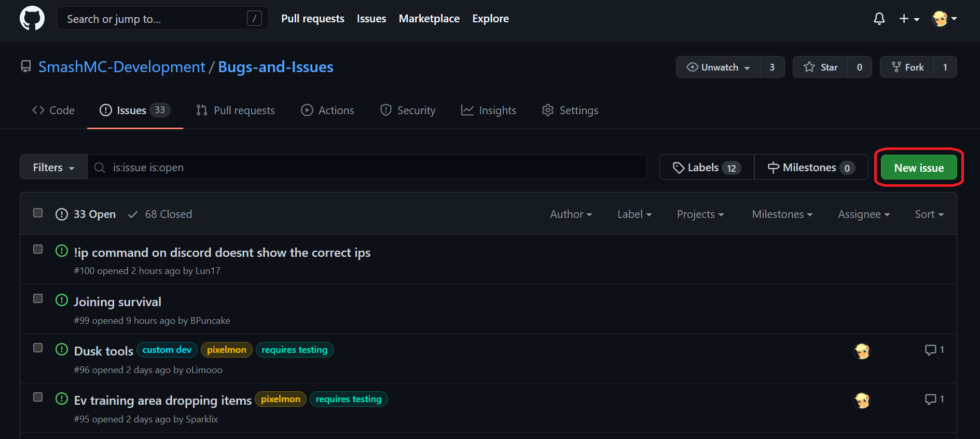Viewport: 980px width, 439px height.
Task: Open the Sort dropdown
Action: coord(929,214)
